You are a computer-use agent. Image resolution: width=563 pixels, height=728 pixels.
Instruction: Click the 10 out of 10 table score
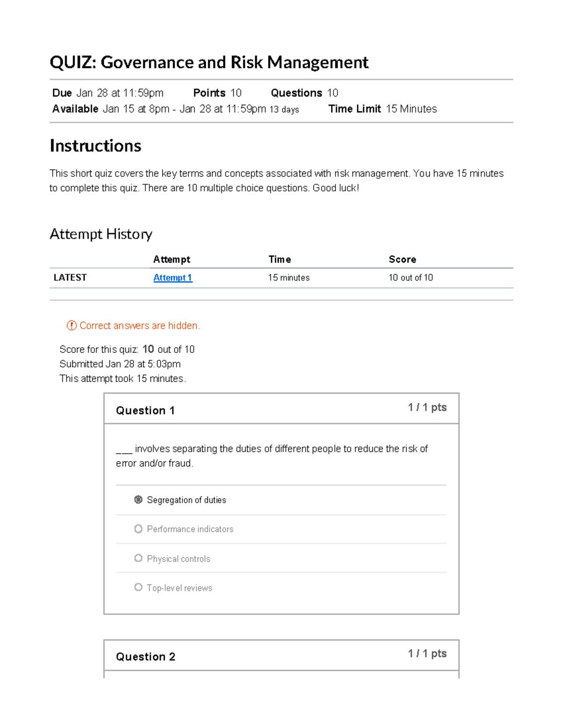(x=411, y=278)
